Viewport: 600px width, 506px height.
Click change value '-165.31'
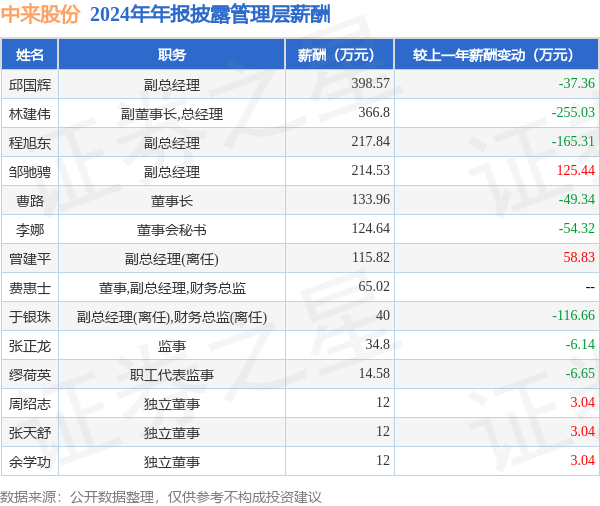coord(573,141)
